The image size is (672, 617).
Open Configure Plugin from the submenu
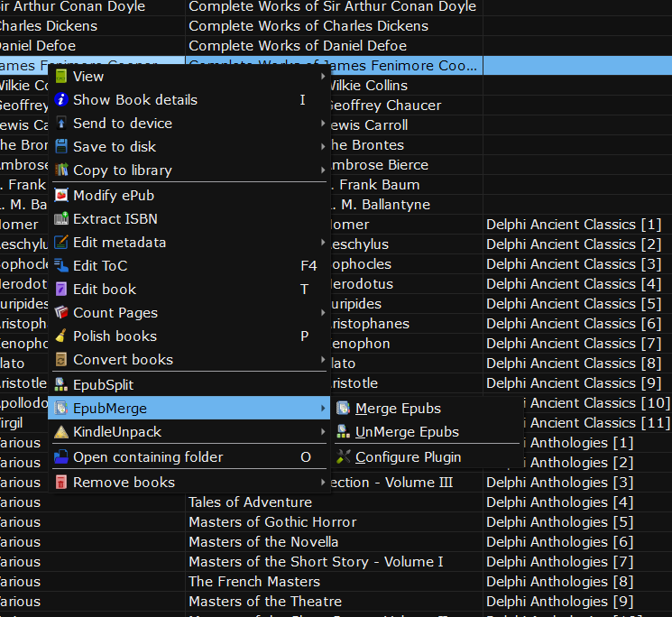coord(428,457)
